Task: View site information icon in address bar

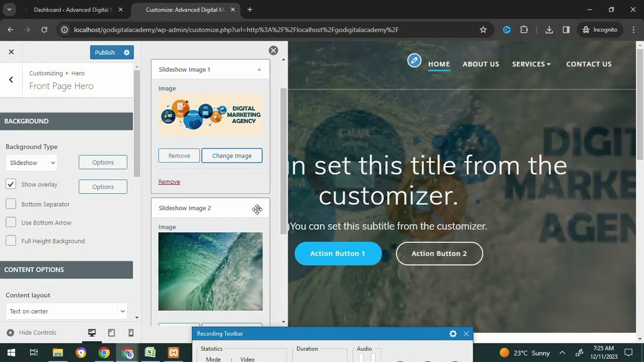Action: 64,30
